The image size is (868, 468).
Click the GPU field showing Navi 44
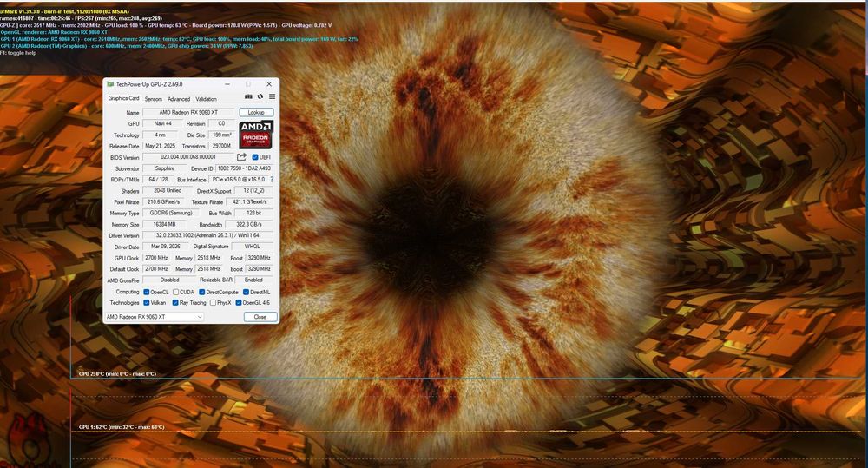click(x=163, y=123)
